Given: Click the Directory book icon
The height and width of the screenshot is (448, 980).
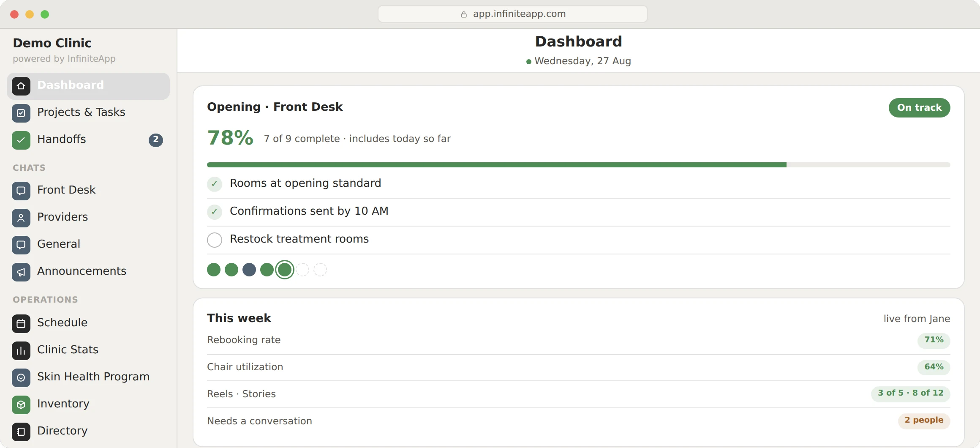Looking at the screenshot, I should pyautogui.click(x=21, y=432).
